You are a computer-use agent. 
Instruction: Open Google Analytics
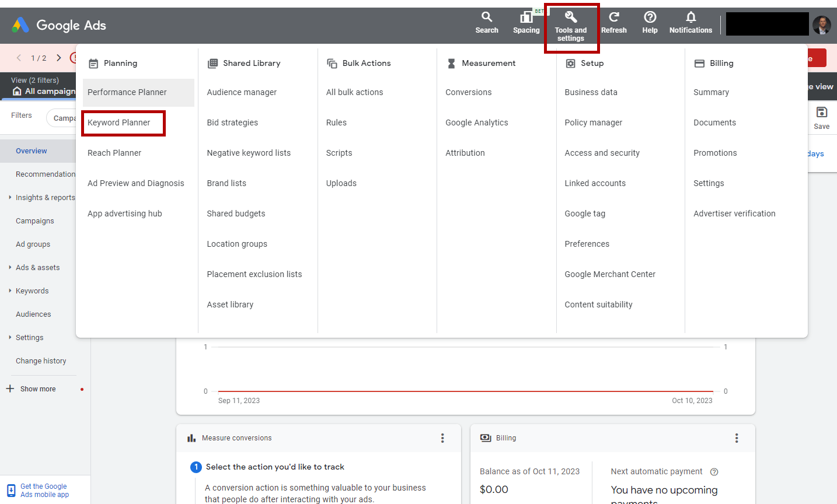tap(477, 123)
